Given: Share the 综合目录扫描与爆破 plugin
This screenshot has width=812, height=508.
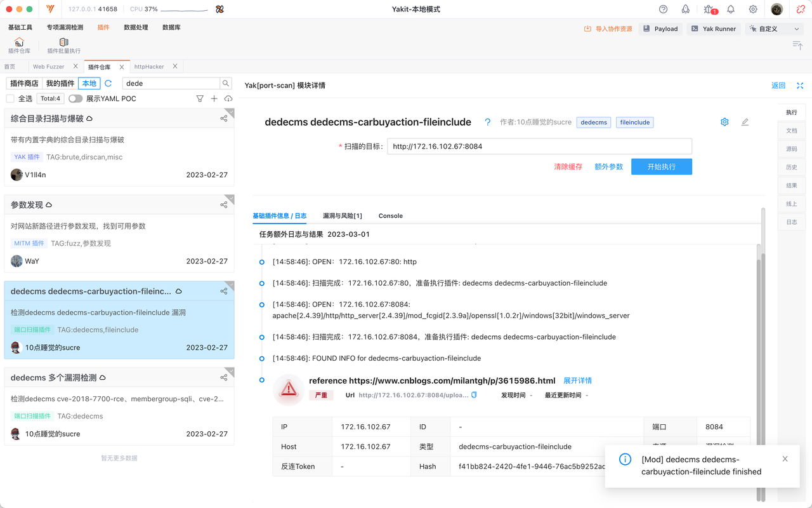Looking at the screenshot, I should [x=224, y=118].
